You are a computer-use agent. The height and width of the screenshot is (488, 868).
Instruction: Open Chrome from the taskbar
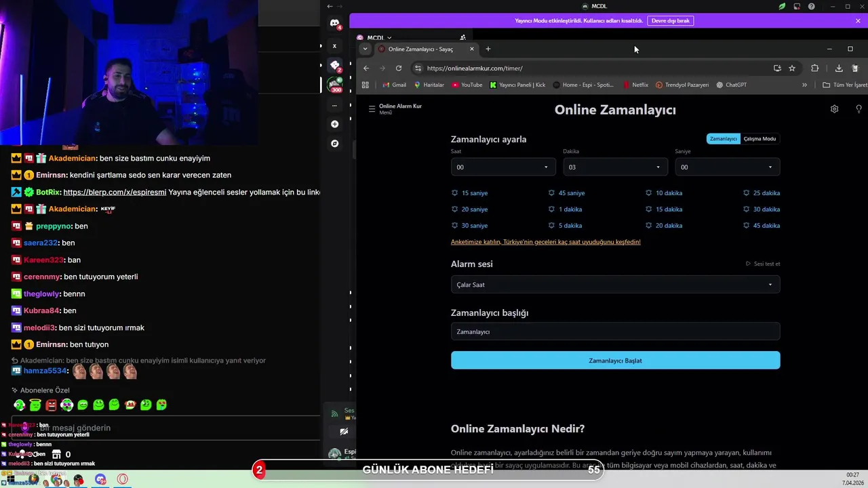56,480
